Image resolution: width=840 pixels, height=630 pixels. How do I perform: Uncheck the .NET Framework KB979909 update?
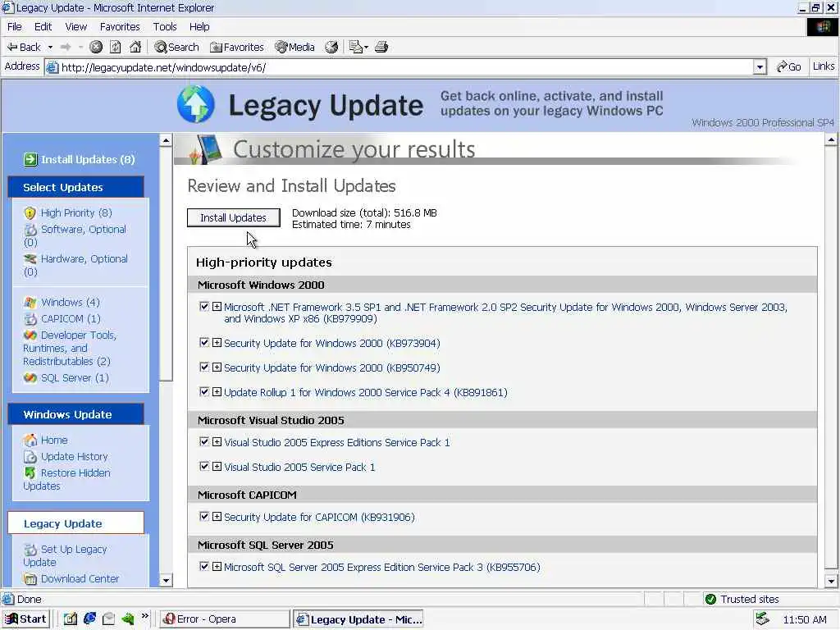[204, 307]
